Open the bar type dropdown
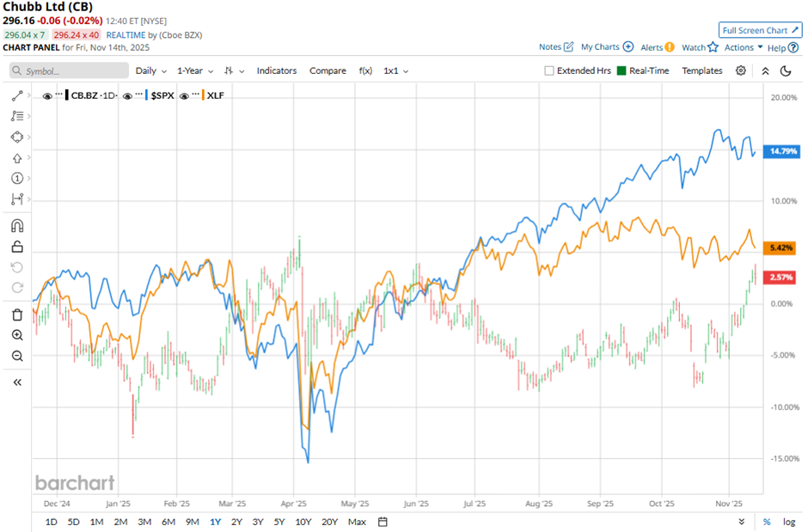 click(235, 71)
